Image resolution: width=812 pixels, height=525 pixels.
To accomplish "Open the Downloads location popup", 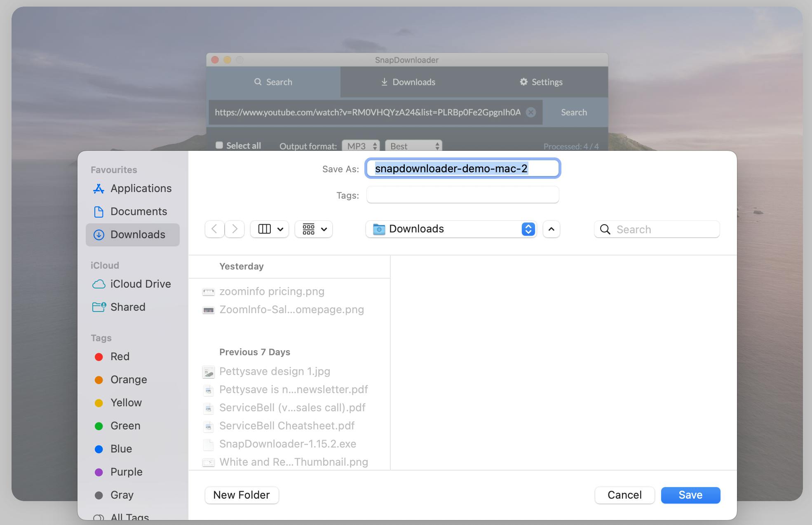I will pyautogui.click(x=451, y=229).
